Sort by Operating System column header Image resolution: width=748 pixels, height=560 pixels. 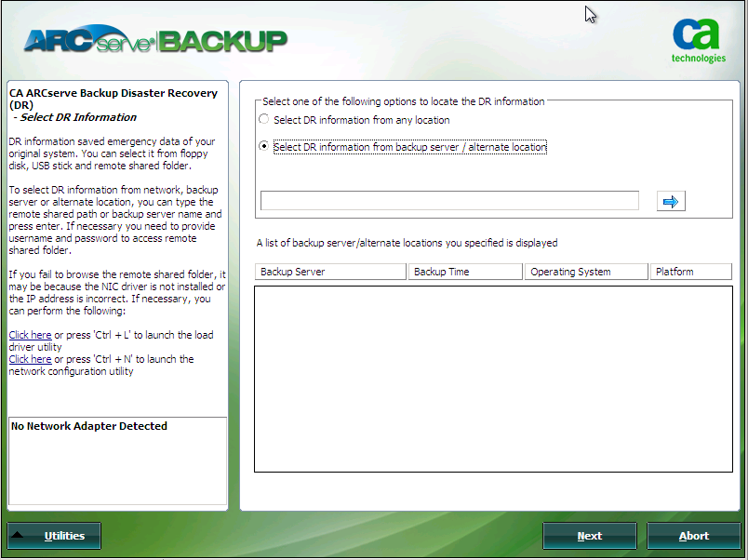coord(586,272)
